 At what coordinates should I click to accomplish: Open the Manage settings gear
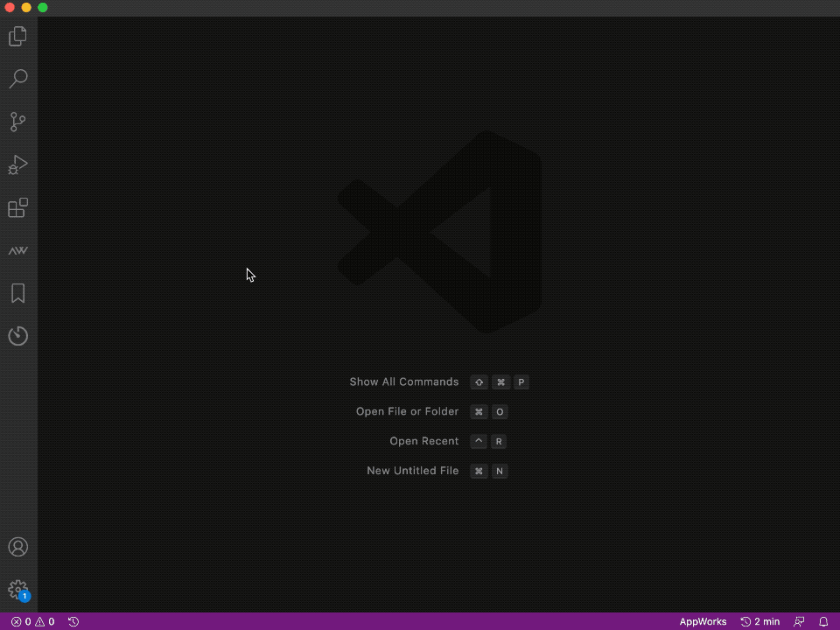point(17,589)
